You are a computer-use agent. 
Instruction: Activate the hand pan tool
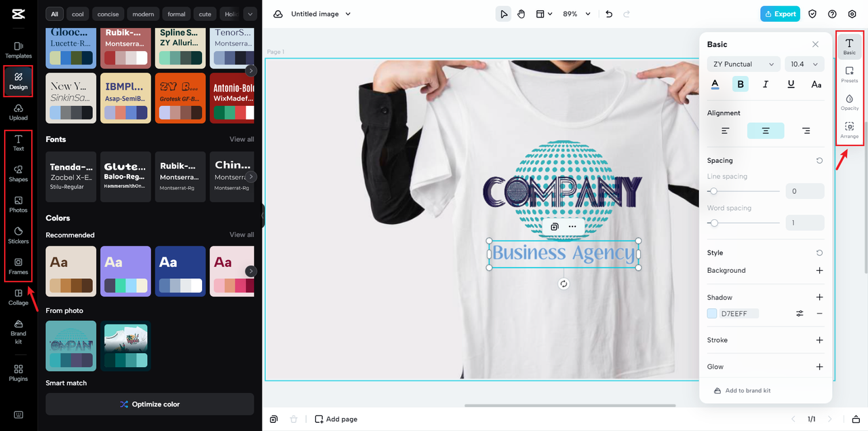521,14
